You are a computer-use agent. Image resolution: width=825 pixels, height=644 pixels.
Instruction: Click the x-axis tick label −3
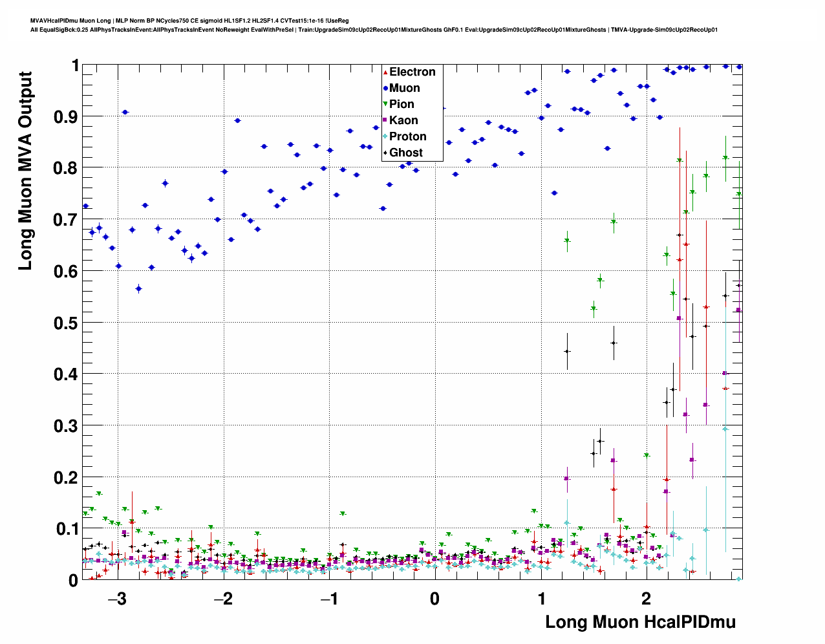pyautogui.click(x=116, y=599)
